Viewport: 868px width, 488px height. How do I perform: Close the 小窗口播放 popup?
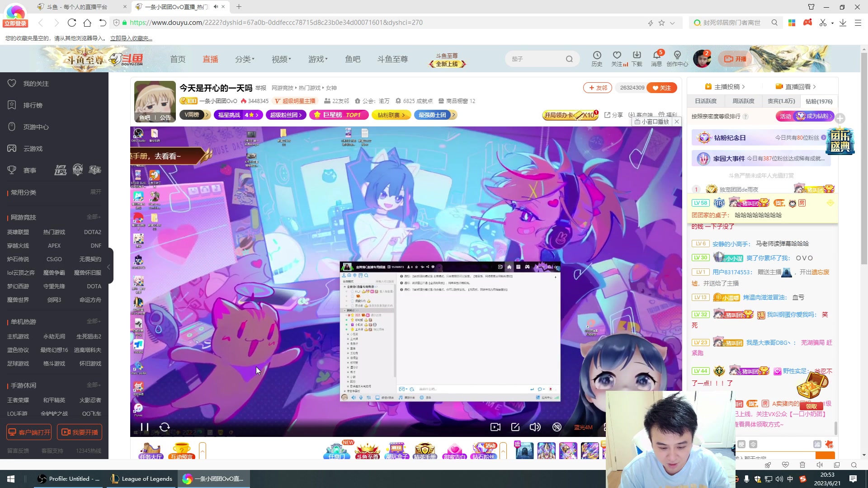pos(677,122)
